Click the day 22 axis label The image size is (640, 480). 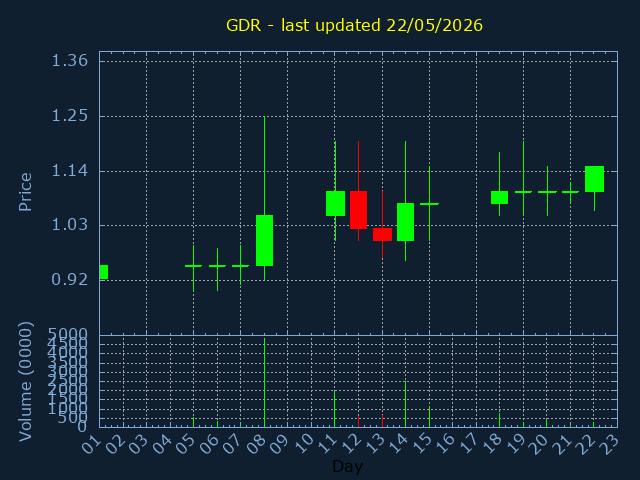click(x=585, y=444)
